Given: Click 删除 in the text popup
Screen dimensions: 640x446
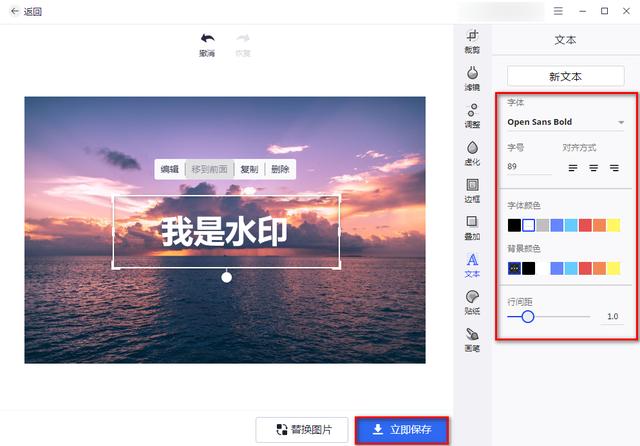Looking at the screenshot, I should coord(280,169).
